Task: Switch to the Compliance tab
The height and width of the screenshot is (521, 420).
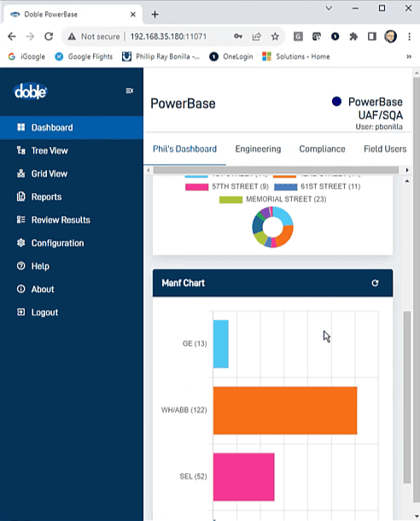Action: (322, 149)
